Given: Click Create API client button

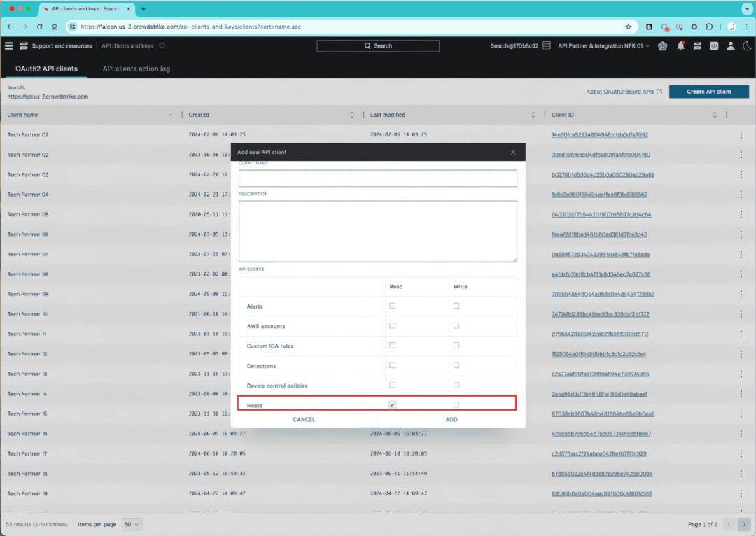Looking at the screenshot, I should coord(708,92).
